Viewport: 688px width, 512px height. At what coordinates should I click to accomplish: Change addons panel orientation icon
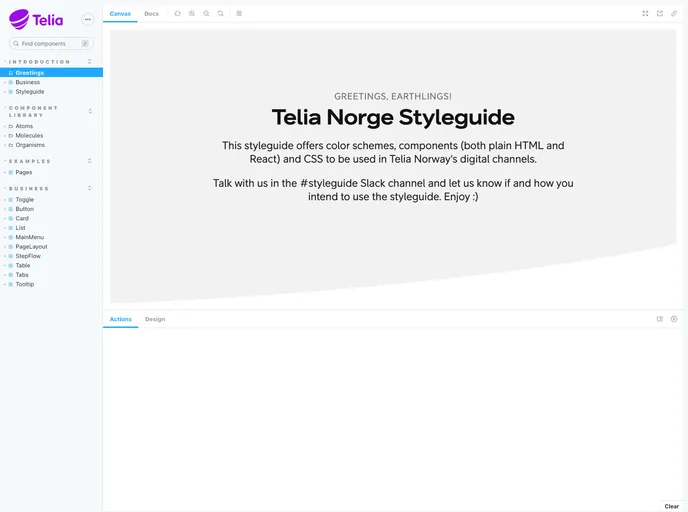coord(659,319)
